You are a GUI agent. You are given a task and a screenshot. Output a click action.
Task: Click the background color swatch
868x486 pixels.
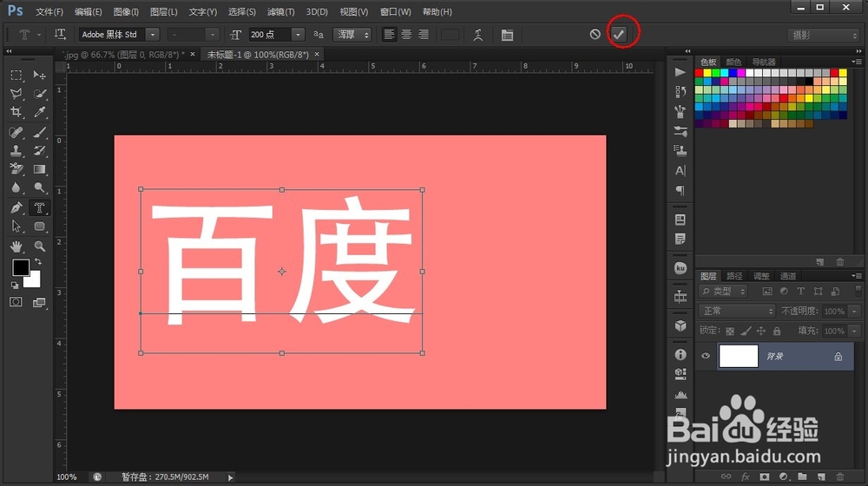click(x=33, y=280)
